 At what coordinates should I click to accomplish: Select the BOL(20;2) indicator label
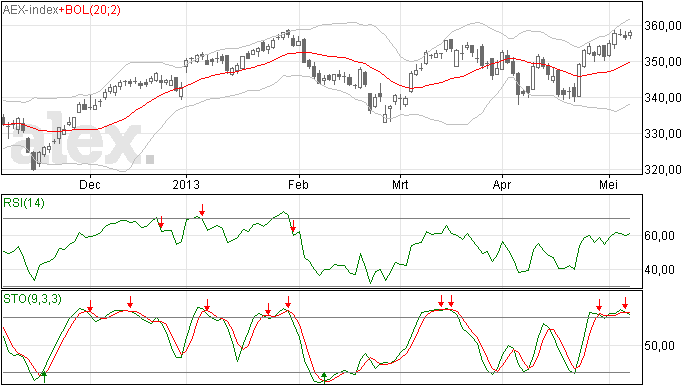click(x=92, y=10)
